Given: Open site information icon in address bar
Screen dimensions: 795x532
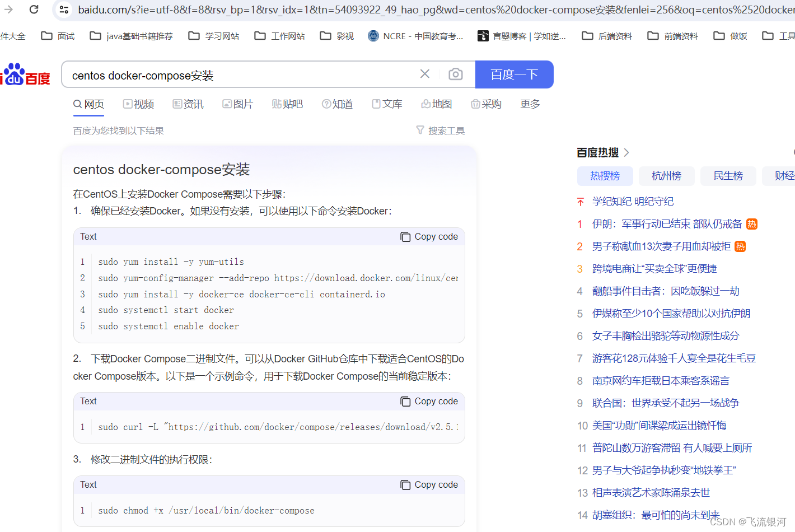Looking at the screenshot, I should click(64, 10).
